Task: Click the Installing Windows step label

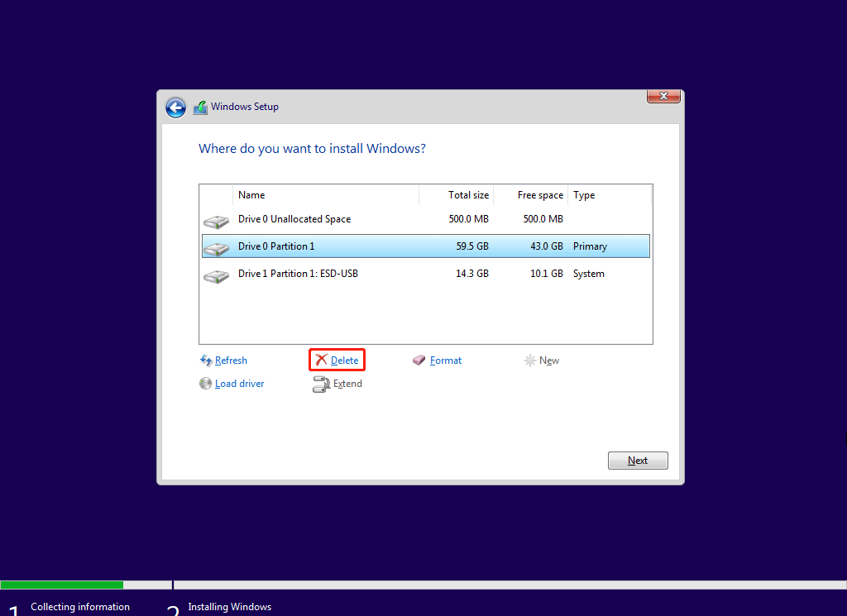Action: click(x=229, y=606)
